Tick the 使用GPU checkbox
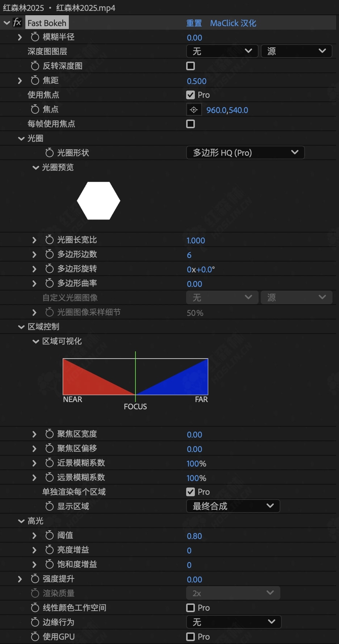 click(x=191, y=637)
